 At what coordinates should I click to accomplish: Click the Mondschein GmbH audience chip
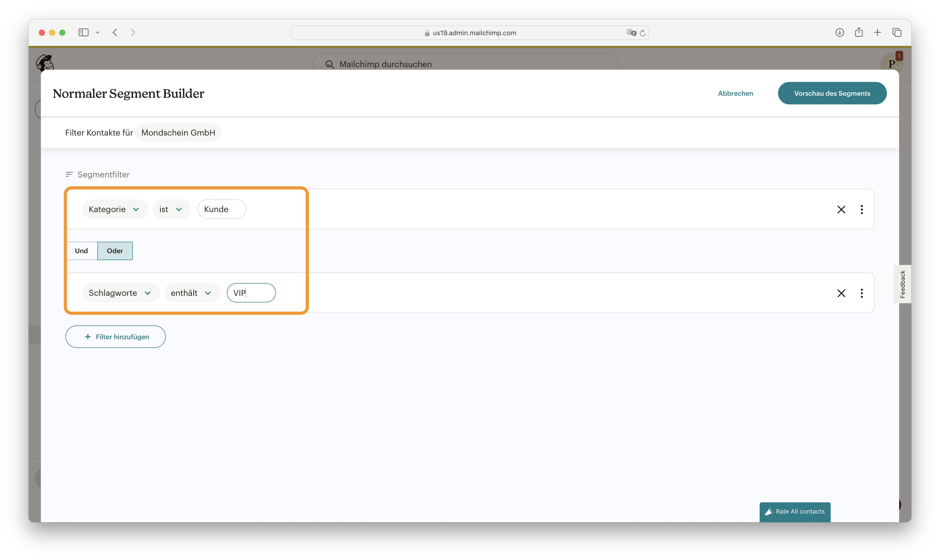click(178, 132)
